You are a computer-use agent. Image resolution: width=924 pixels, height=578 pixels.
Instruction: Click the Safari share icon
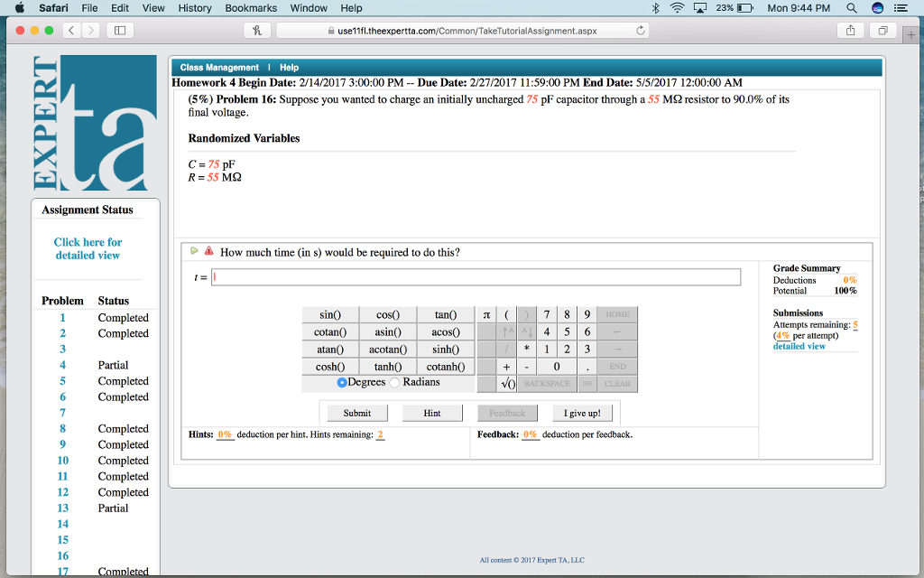[850, 28]
